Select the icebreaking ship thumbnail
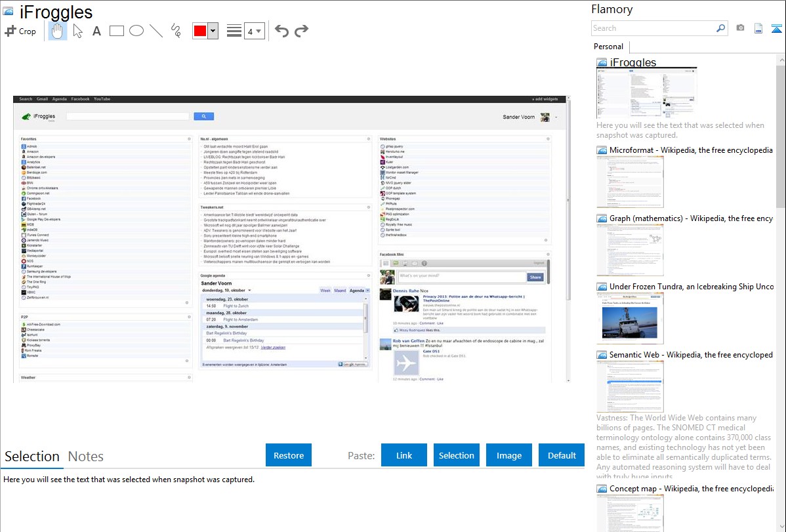 (x=630, y=318)
